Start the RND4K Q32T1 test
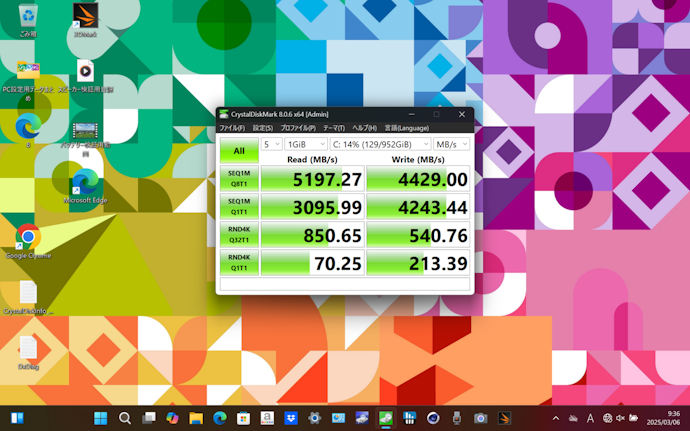The width and height of the screenshot is (690, 431). (x=239, y=235)
